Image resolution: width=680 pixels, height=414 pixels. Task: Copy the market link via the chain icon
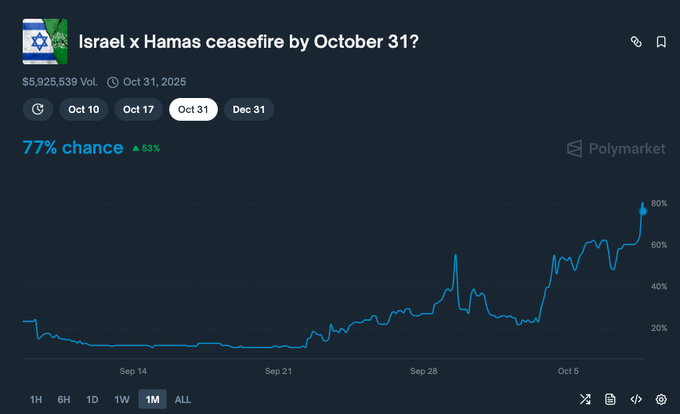(635, 42)
